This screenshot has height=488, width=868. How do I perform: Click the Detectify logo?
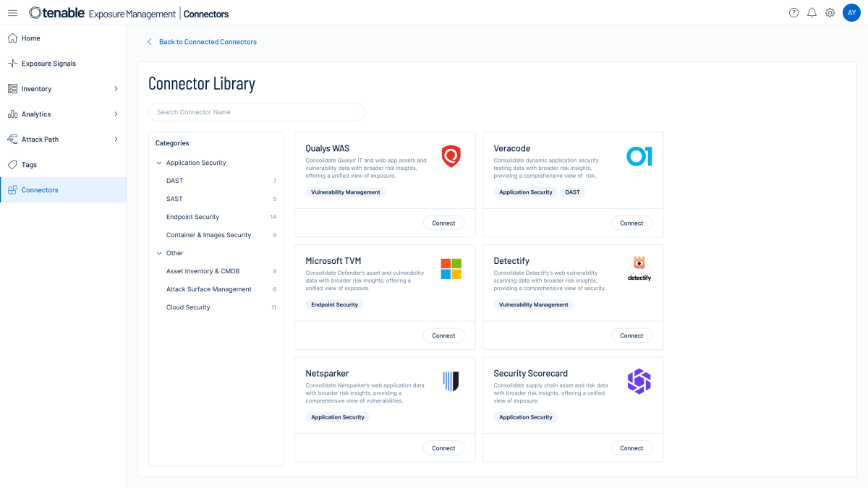639,269
